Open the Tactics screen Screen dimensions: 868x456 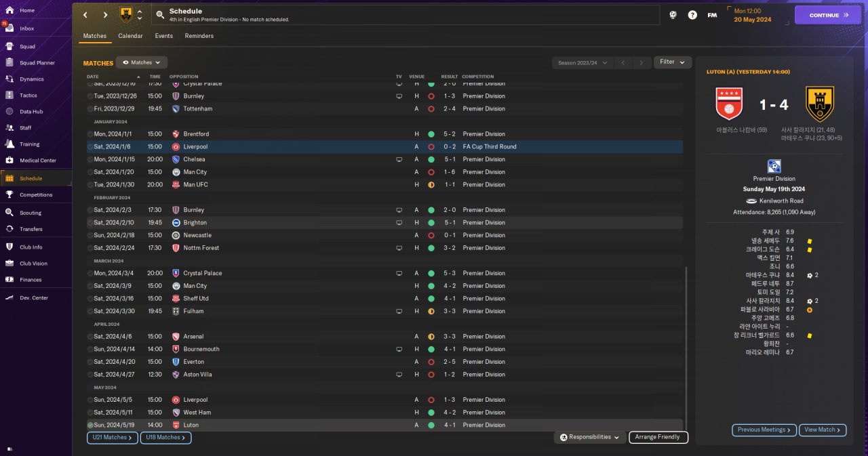click(x=28, y=96)
